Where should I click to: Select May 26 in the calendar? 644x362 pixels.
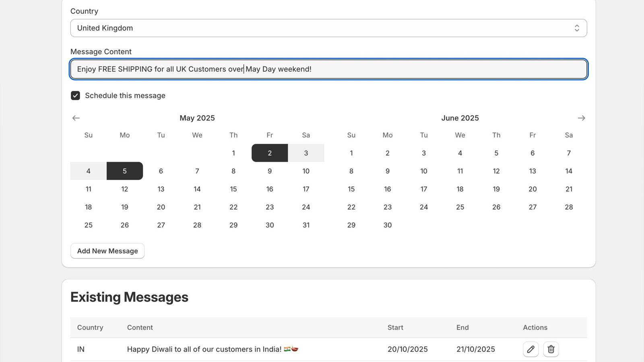(x=125, y=225)
